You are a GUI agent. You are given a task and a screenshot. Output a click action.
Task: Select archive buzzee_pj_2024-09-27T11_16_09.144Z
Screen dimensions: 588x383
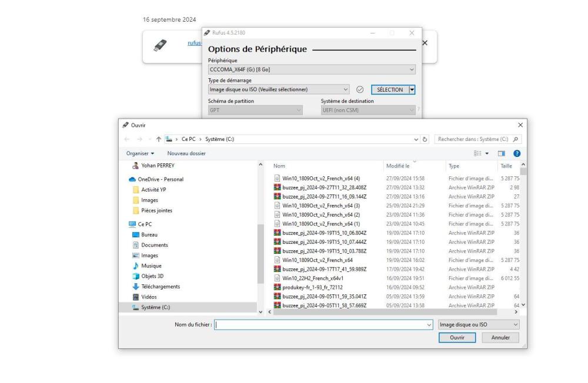(325, 197)
